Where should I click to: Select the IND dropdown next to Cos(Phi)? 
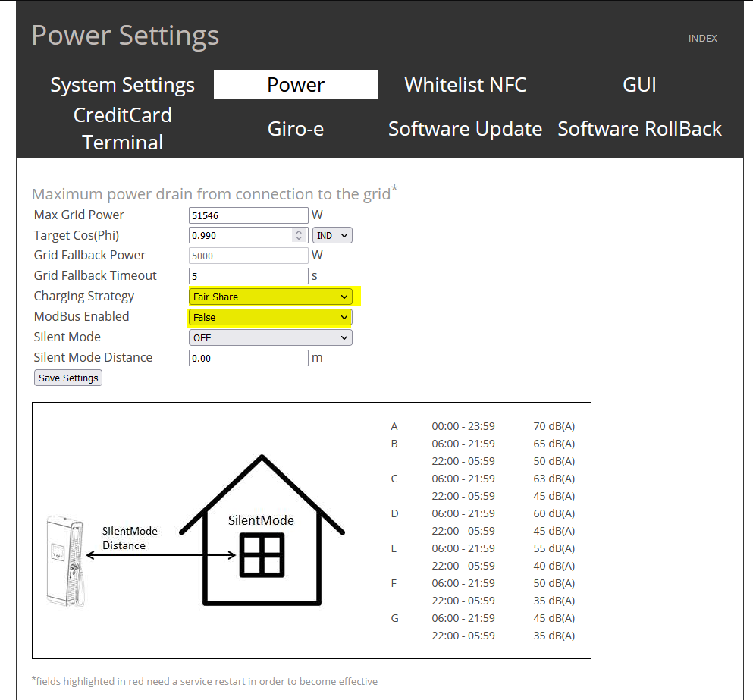tap(332, 235)
